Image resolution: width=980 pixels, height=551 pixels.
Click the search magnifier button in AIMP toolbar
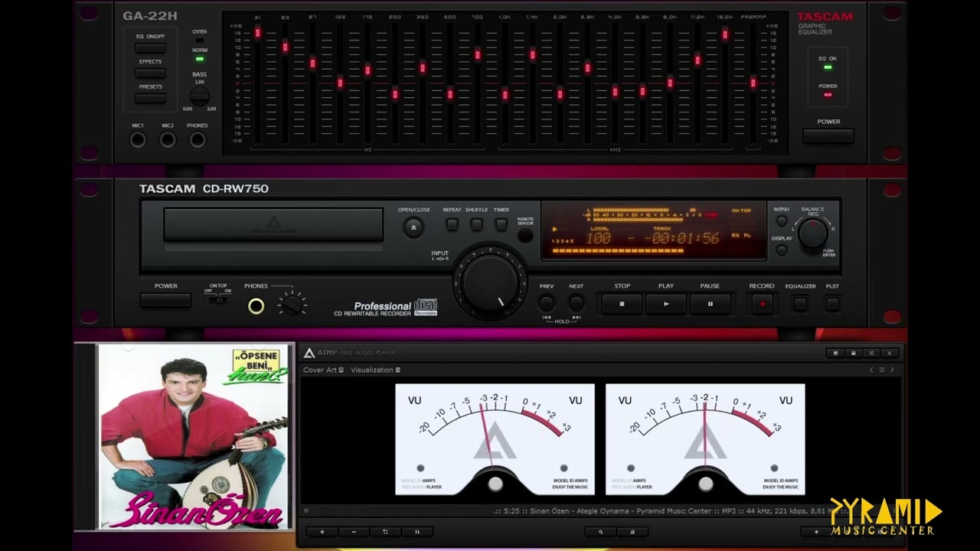[601, 531]
